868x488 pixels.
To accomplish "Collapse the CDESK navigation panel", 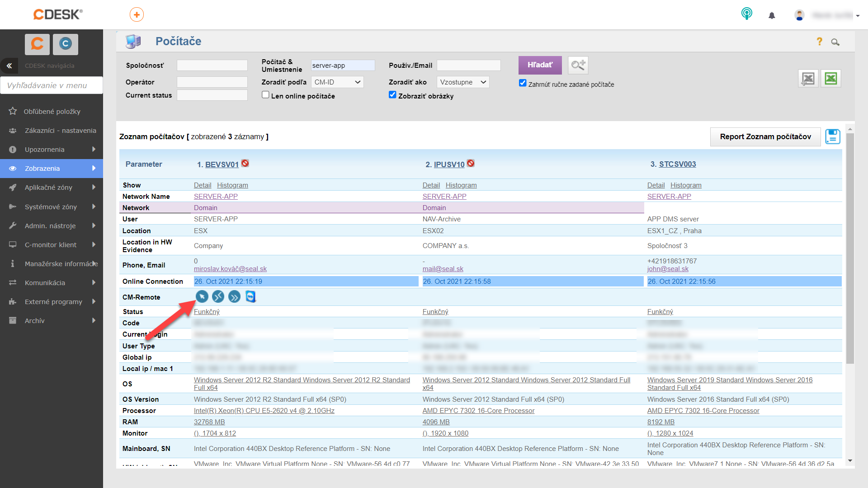I will click(x=9, y=66).
